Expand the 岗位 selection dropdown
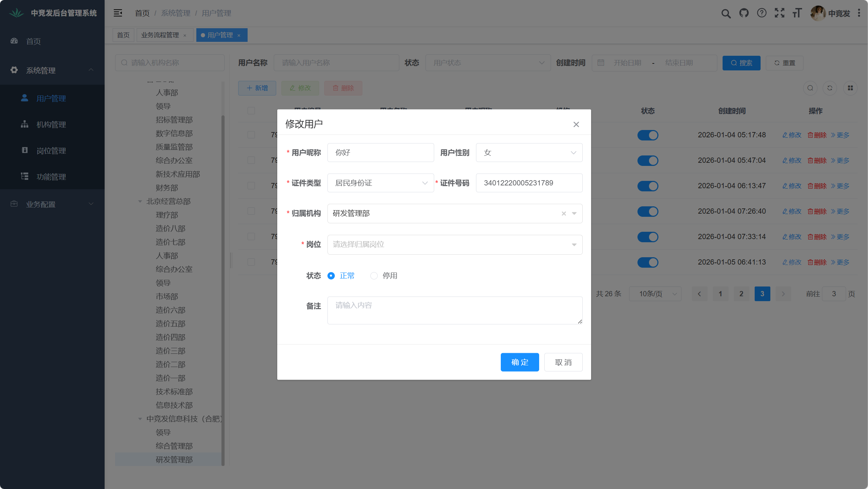The width and height of the screenshot is (868, 489). pos(454,245)
